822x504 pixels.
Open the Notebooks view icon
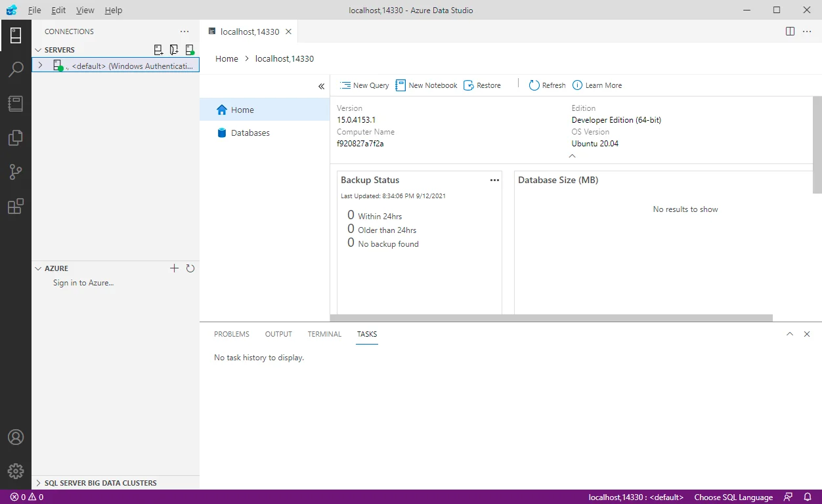pyautogui.click(x=16, y=104)
